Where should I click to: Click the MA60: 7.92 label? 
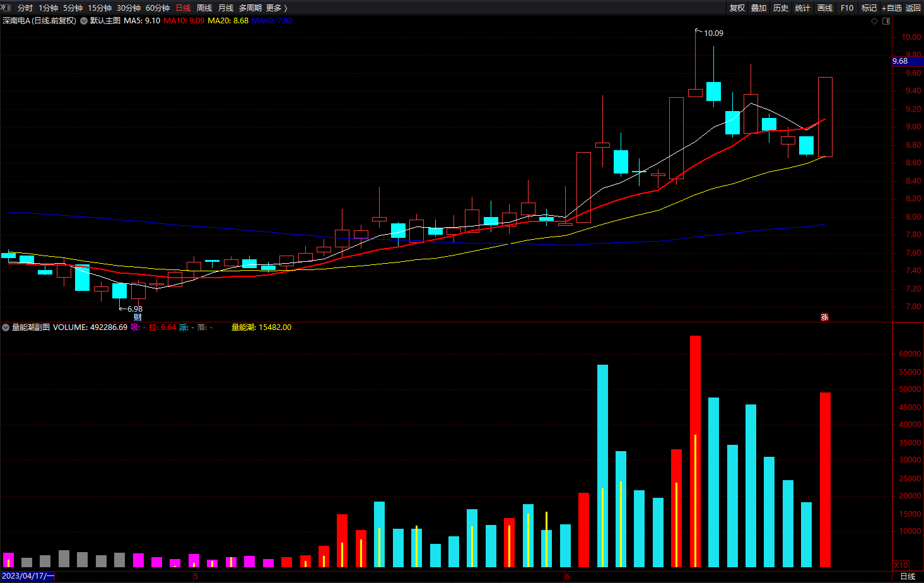(272, 21)
